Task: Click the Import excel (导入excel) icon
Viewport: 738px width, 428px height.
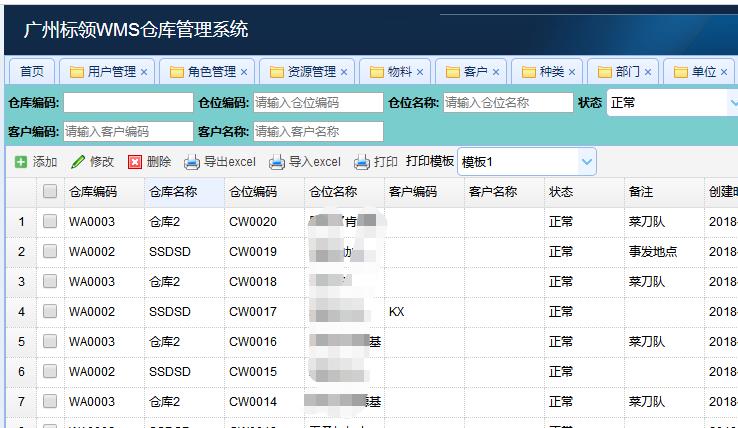Action: pyautogui.click(x=277, y=162)
